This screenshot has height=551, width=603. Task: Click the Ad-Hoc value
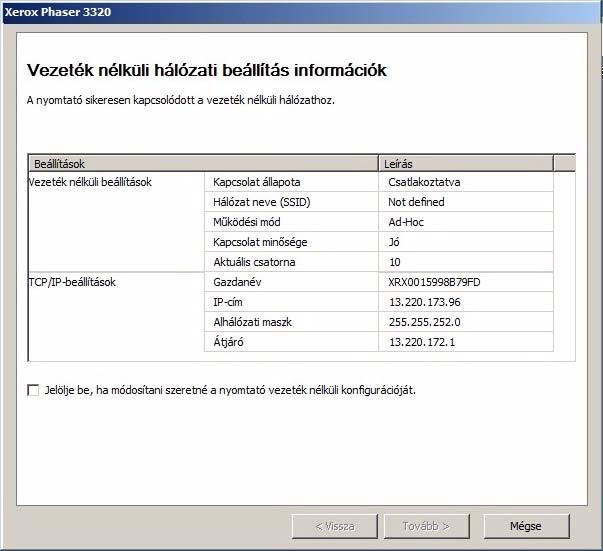[466, 222]
